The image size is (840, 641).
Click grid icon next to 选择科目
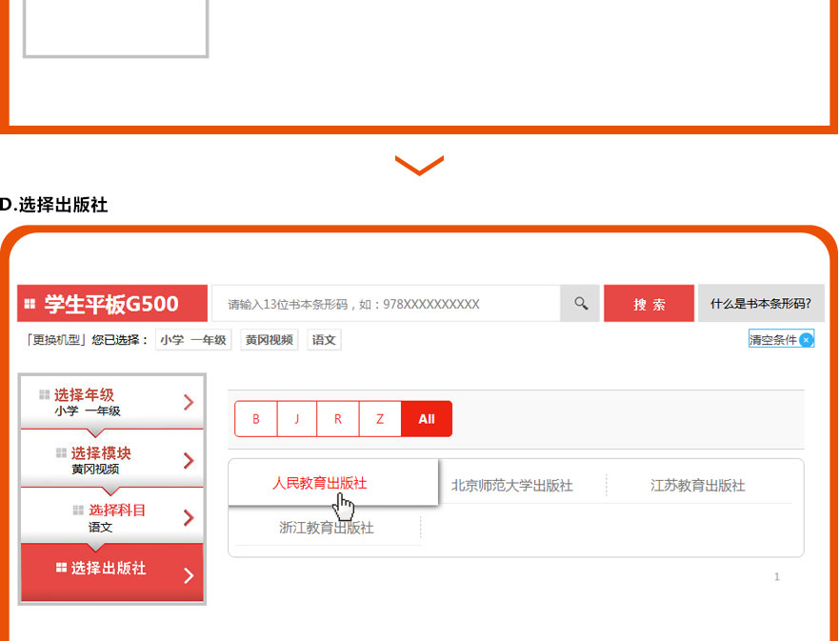pyautogui.click(x=79, y=510)
